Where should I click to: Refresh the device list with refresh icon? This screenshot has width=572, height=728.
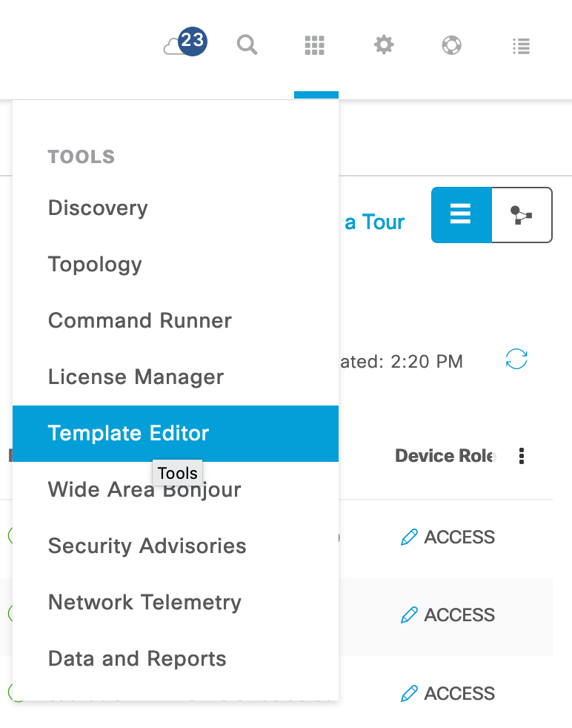point(516,359)
